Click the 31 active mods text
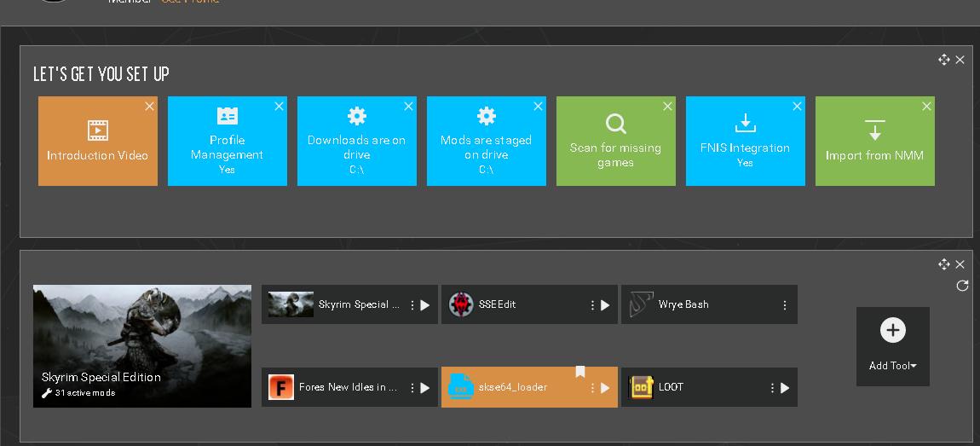Screen dimensions: 980x446 pos(85,393)
